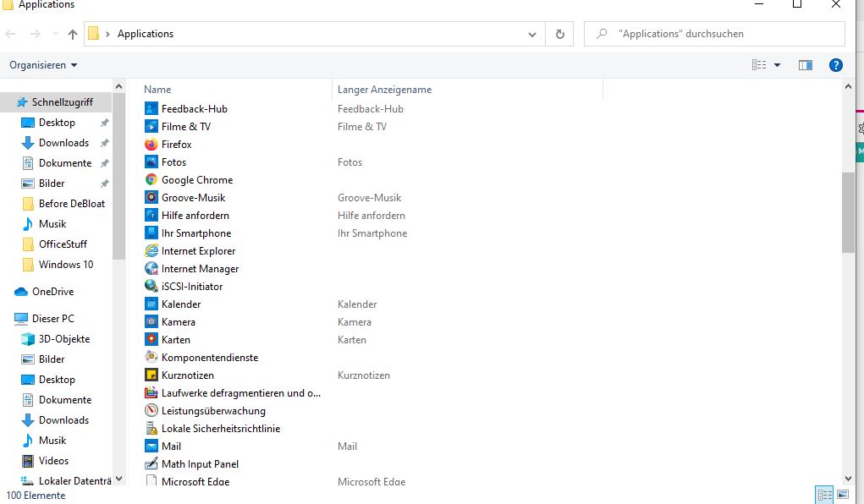Viewport: 864px width, 504px height.
Task: Open the view options dropdown arrow
Action: pyautogui.click(x=777, y=65)
